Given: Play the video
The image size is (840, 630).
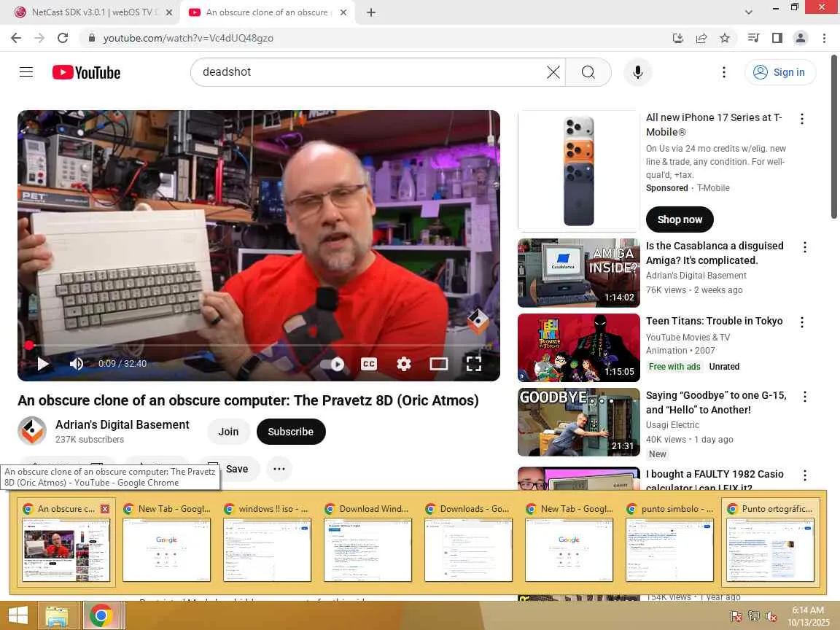Looking at the screenshot, I should coord(43,364).
